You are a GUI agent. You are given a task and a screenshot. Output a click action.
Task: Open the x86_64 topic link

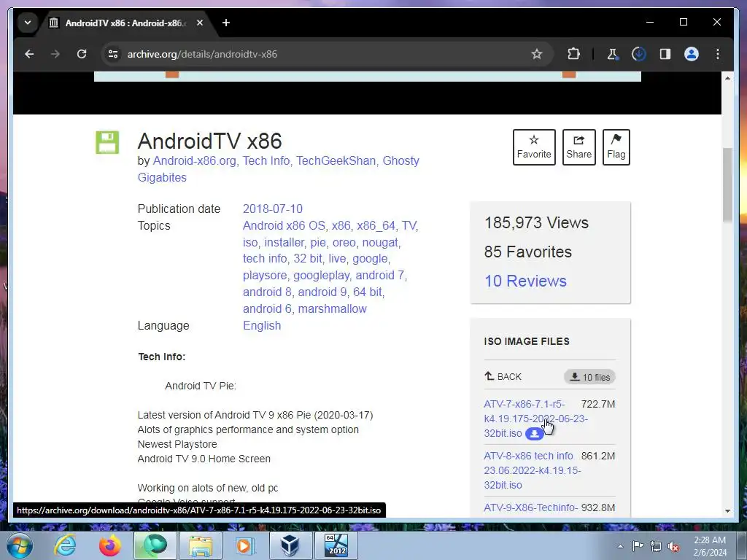point(376,226)
